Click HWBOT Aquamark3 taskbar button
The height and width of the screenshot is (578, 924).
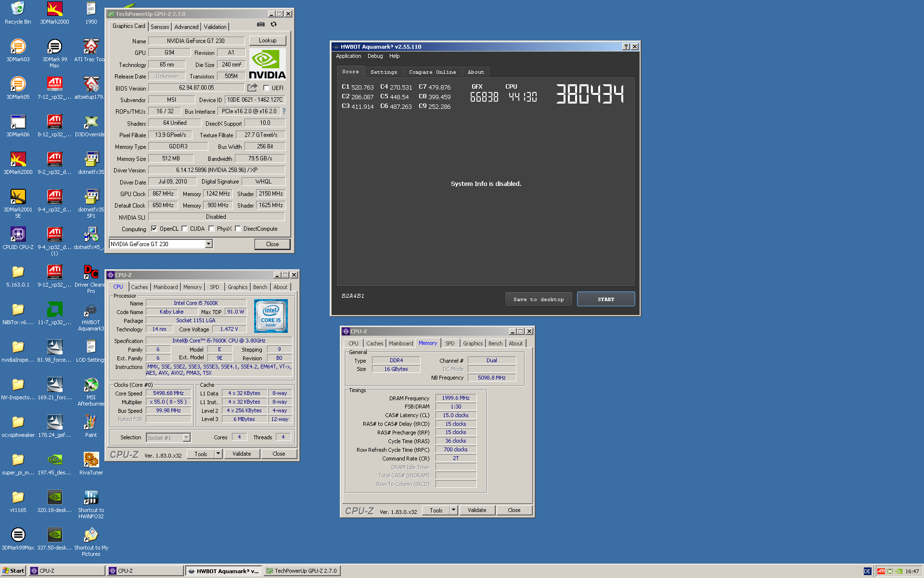(x=224, y=571)
